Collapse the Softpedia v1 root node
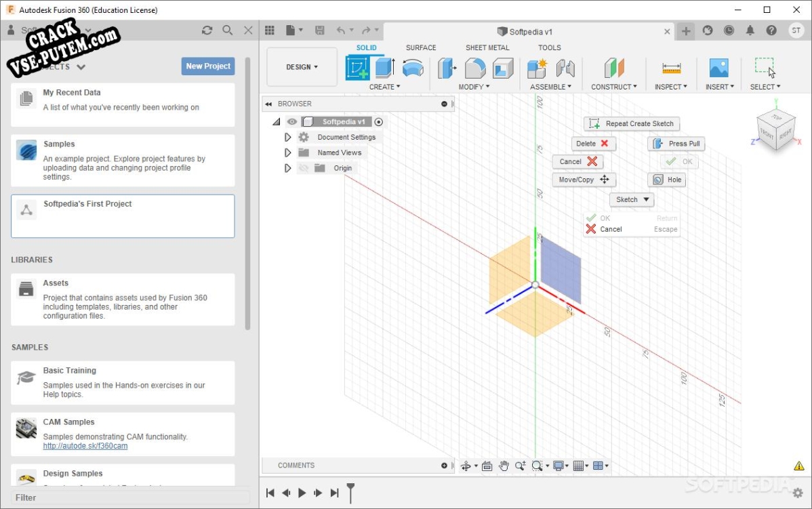This screenshot has width=812, height=509. (277, 122)
